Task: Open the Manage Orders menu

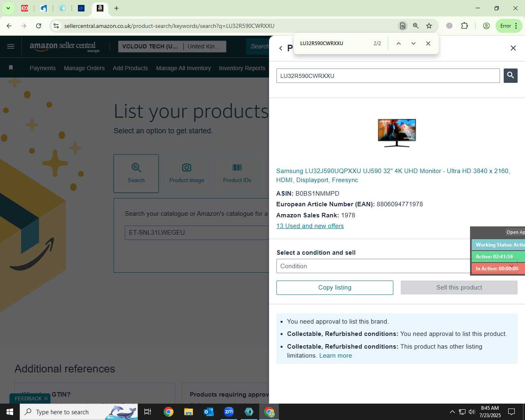Action: [84, 68]
